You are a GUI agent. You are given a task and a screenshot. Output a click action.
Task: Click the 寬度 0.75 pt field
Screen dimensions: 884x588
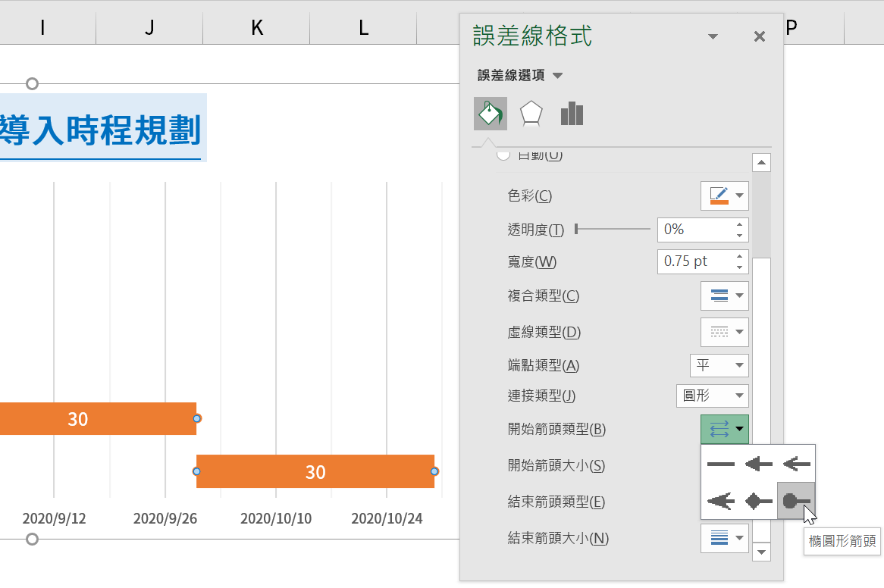click(x=694, y=262)
